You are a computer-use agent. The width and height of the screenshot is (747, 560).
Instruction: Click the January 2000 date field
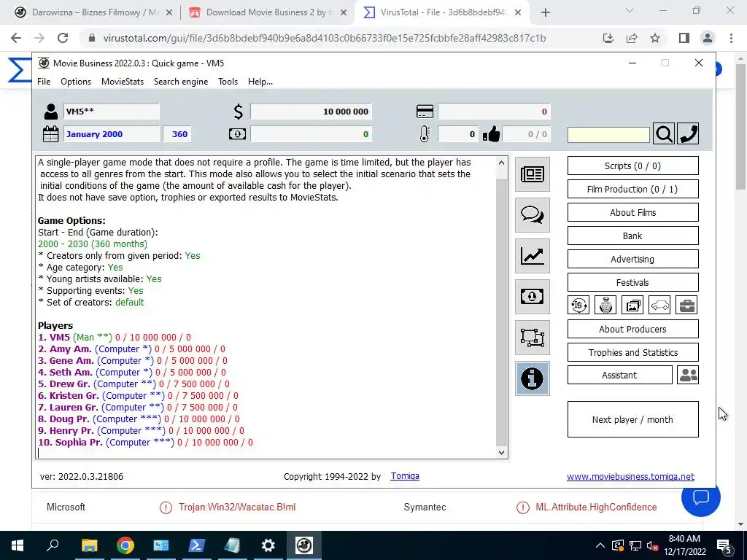pyautogui.click(x=112, y=134)
